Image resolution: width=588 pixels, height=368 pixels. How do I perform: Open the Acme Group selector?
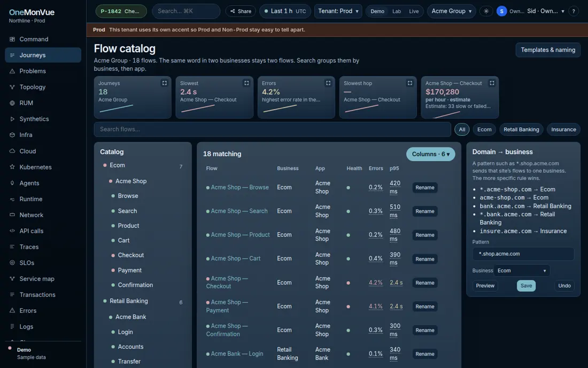452,11
